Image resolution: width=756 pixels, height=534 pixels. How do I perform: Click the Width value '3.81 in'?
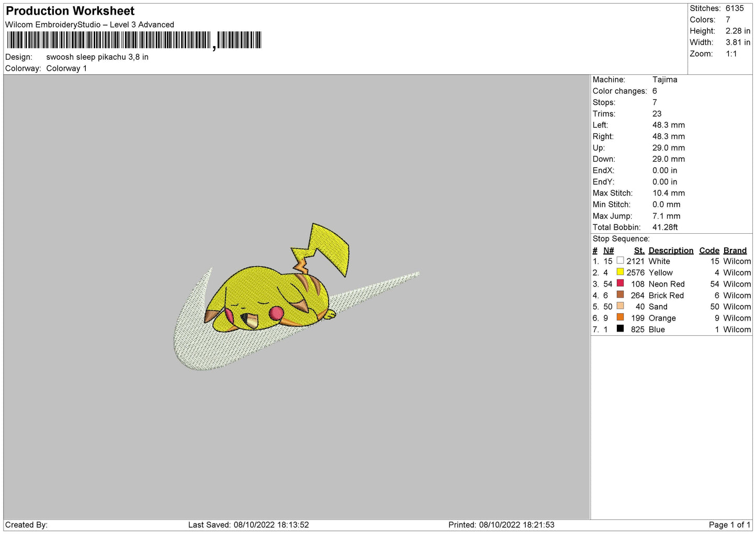tap(738, 42)
